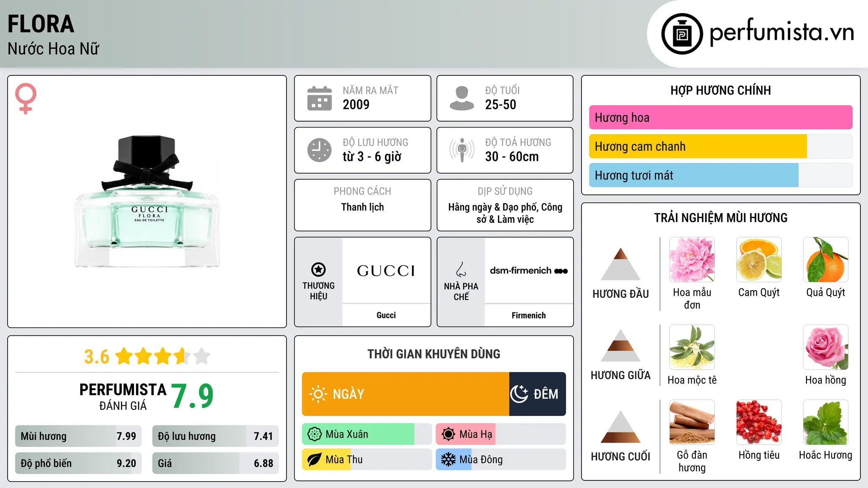Viewport: 868px width, 488px height.
Task: Click the Mùa Đông season bar
Action: click(x=501, y=460)
